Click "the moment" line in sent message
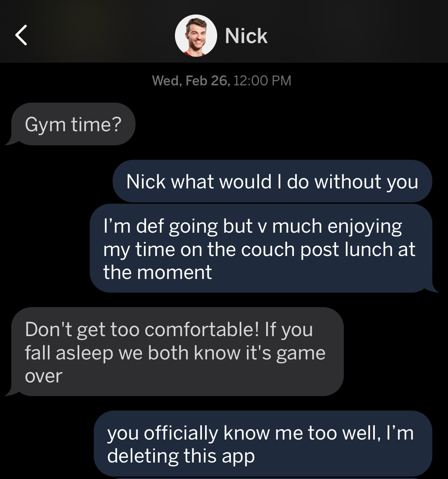This screenshot has width=448, height=479. (x=158, y=272)
